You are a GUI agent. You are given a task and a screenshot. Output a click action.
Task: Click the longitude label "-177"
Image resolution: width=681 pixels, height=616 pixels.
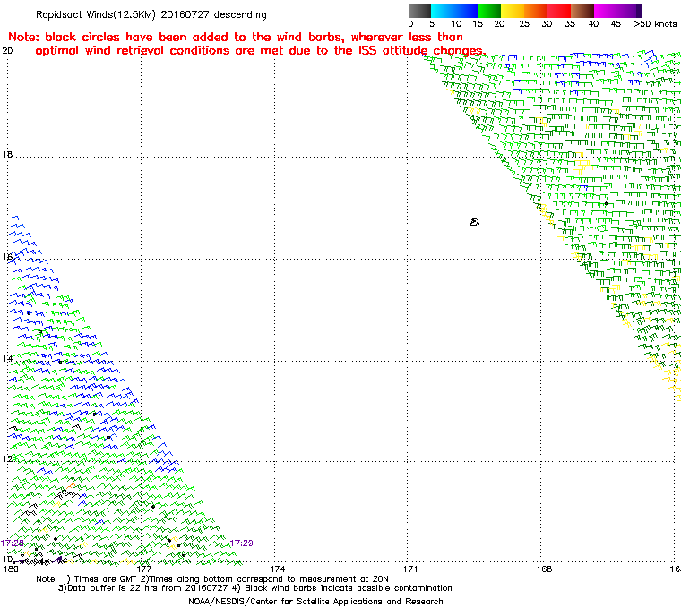pyautogui.click(x=142, y=569)
